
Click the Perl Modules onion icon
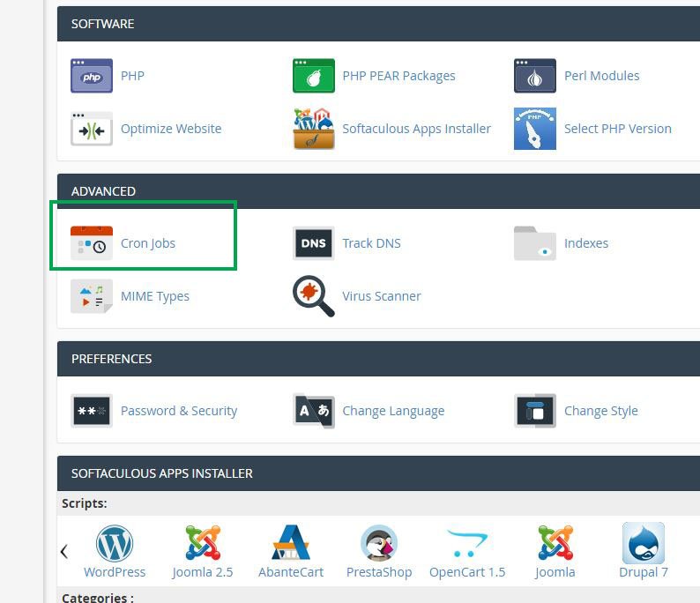[x=535, y=76]
